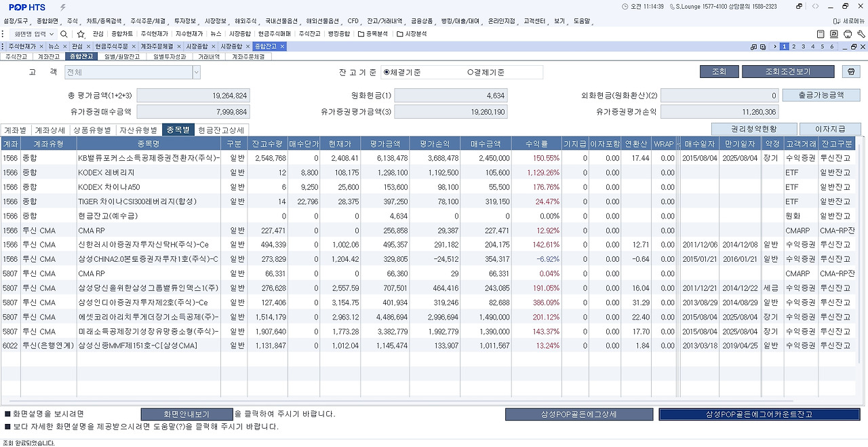
Task: Close the 현금주식주문 screen tab
Action: (x=134, y=46)
